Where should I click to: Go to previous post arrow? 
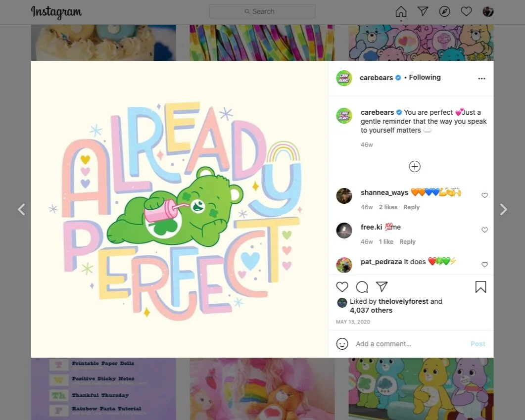(21, 209)
